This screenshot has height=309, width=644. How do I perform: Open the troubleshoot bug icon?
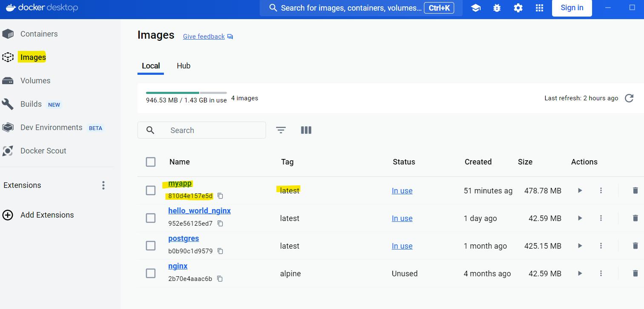497,8
